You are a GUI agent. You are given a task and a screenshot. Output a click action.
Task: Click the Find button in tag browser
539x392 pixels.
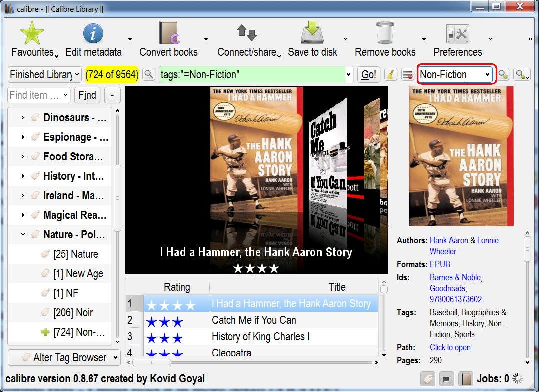[87, 95]
